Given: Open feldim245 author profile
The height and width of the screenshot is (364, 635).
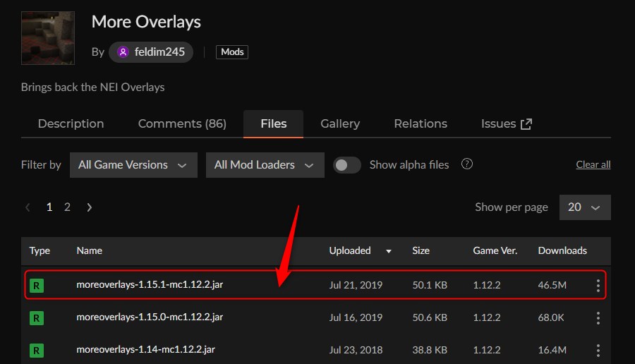Looking at the screenshot, I should (151, 51).
